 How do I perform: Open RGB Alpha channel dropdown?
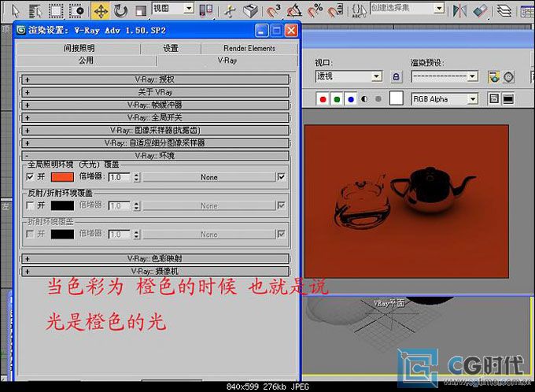point(445,99)
